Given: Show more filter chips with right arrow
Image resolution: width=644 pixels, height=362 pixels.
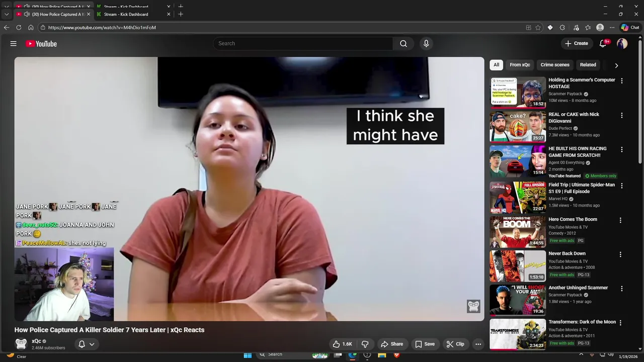Looking at the screenshot, I should pos(616,65).
